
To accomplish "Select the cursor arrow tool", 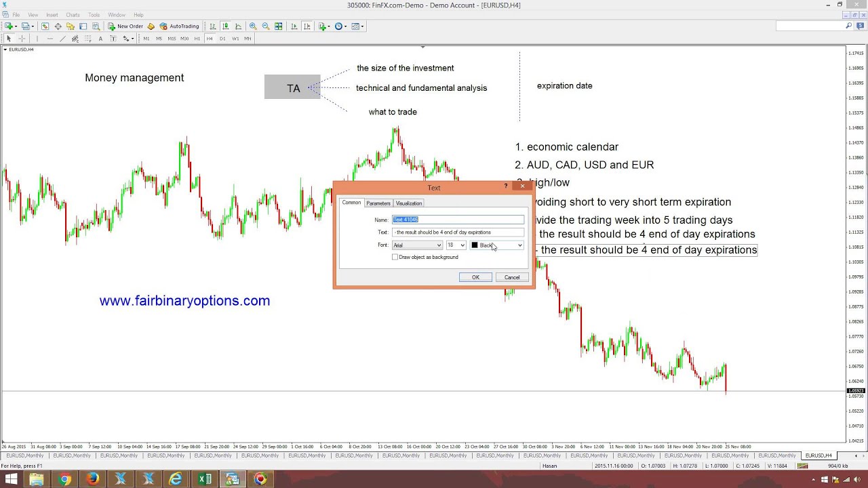I will coord(9,39).
